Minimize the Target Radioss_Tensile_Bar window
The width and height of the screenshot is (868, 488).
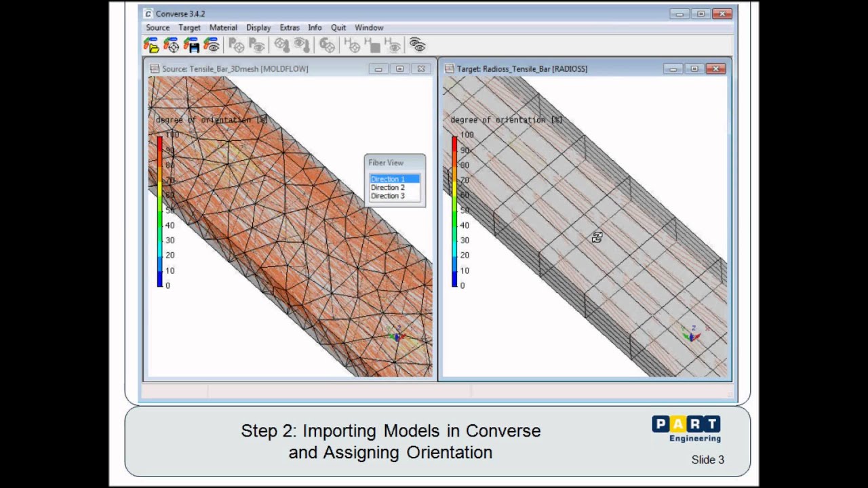(673, 69)
